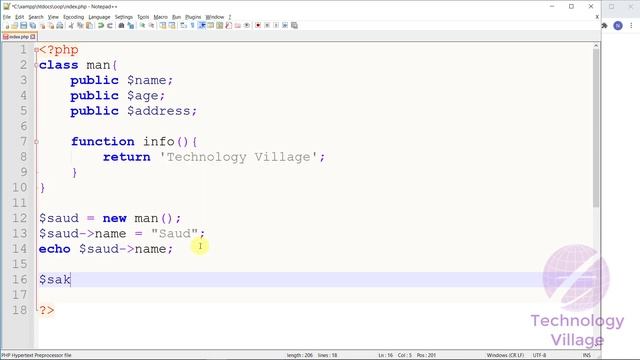Open the Window menu

coord(215,17)
